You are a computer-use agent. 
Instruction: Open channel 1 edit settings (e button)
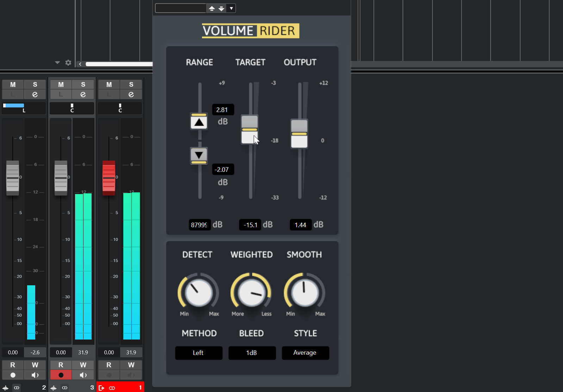(131, 94)
